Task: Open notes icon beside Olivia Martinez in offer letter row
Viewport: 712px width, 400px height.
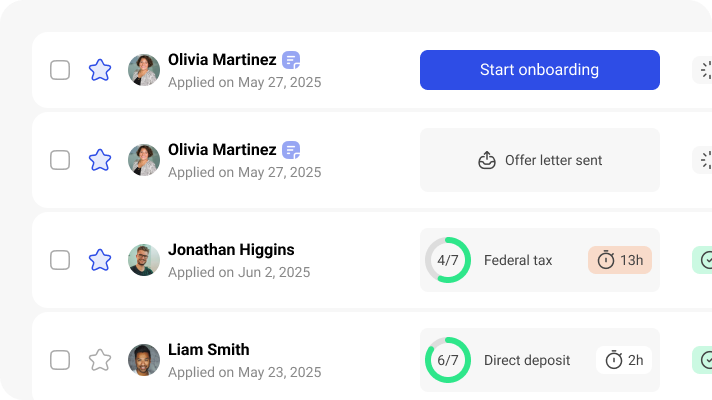Action: click(x=291, y=150)
